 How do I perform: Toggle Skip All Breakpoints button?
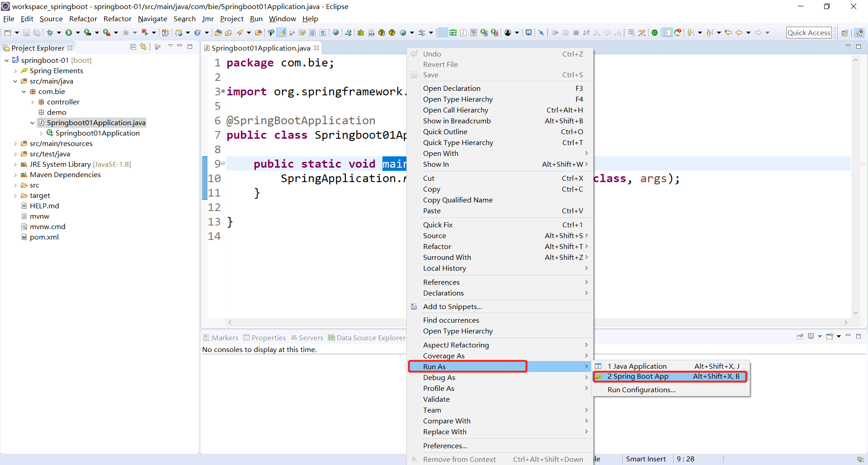coord(541,33)
